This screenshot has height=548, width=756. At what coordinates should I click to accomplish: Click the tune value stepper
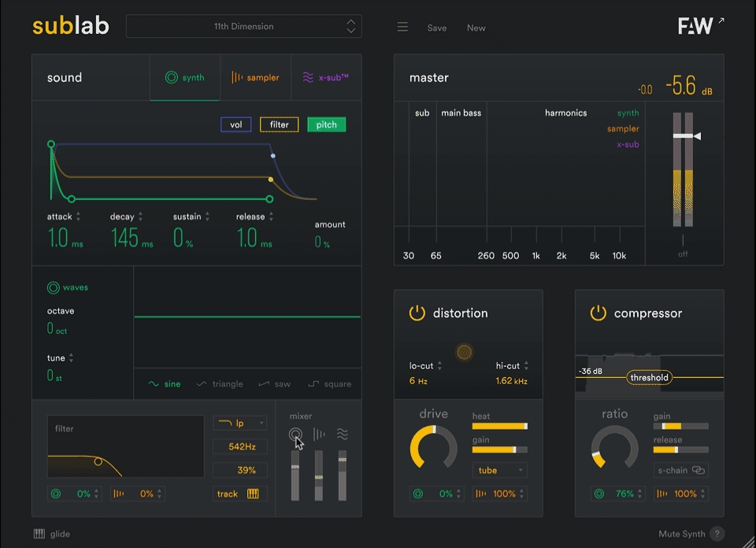tap(72, 357)
